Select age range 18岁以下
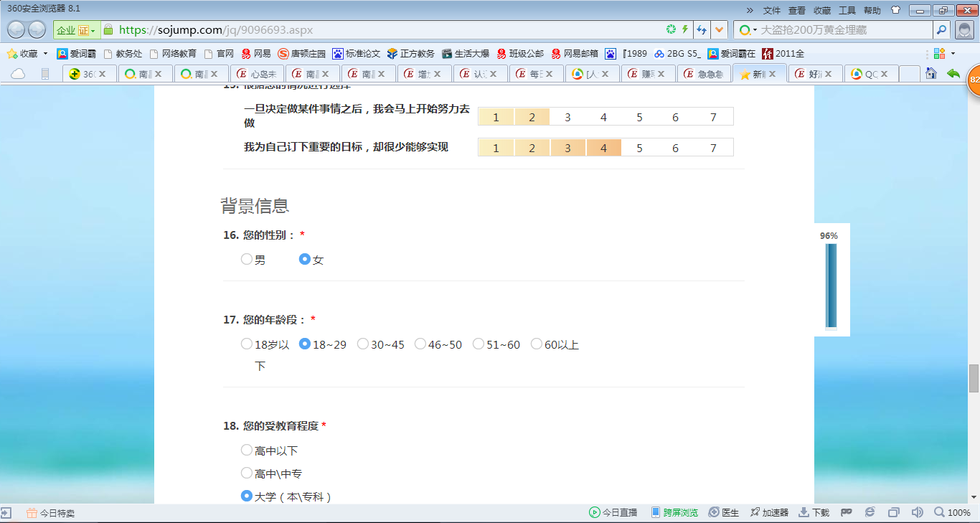980x523 pixels. (x=247, y=344)
